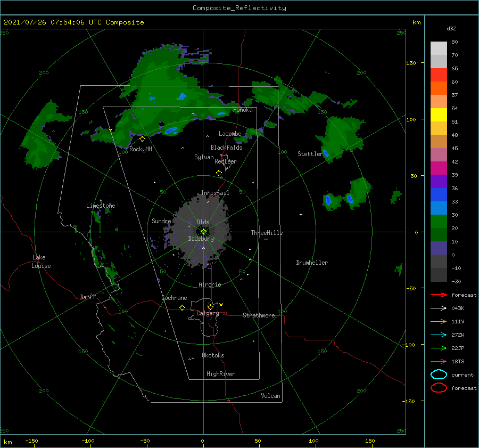The height and width of the screenshot is (448, 479).
Task: Select the Sundre label
Action: pos(161,221)
